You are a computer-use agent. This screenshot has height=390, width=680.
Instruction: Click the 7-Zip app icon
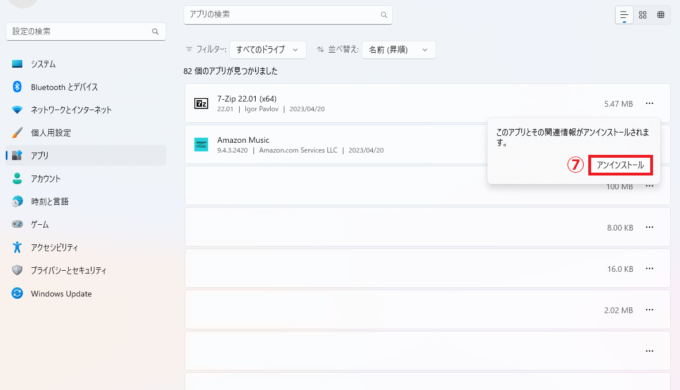[x=201, y=103]
